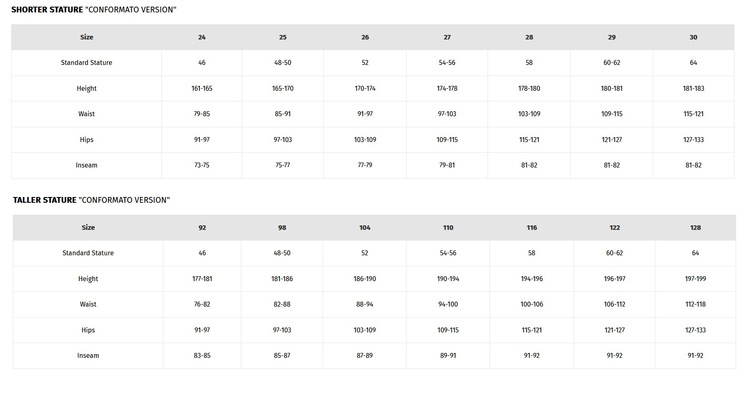Screen dimensions: 750x414
Task: Select size 92 column header
Action: 202,228
